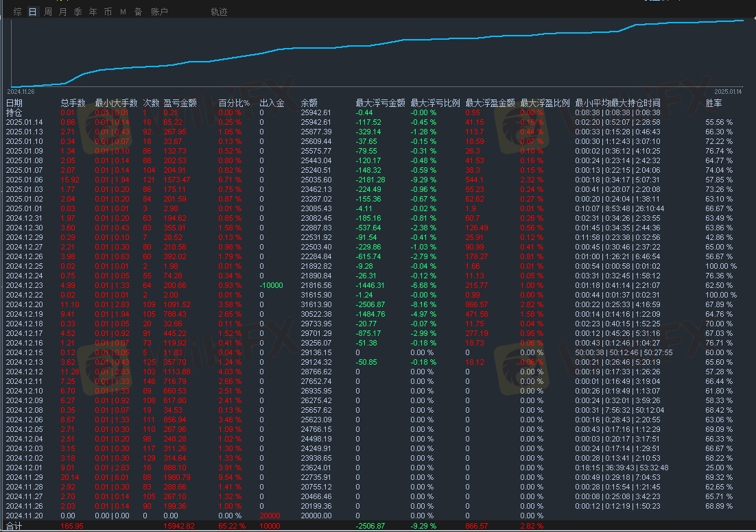Click holding time 0:18:15 | 36:39:43 | 53:32:48
The image size is (756, 532).
tap(622, 468)
